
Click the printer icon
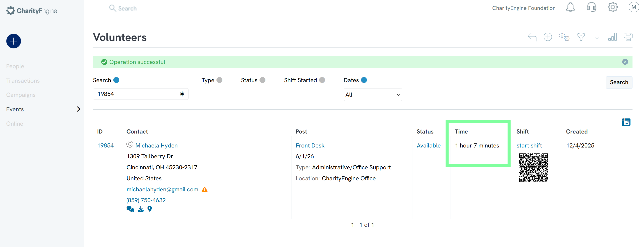coord(628,37)
